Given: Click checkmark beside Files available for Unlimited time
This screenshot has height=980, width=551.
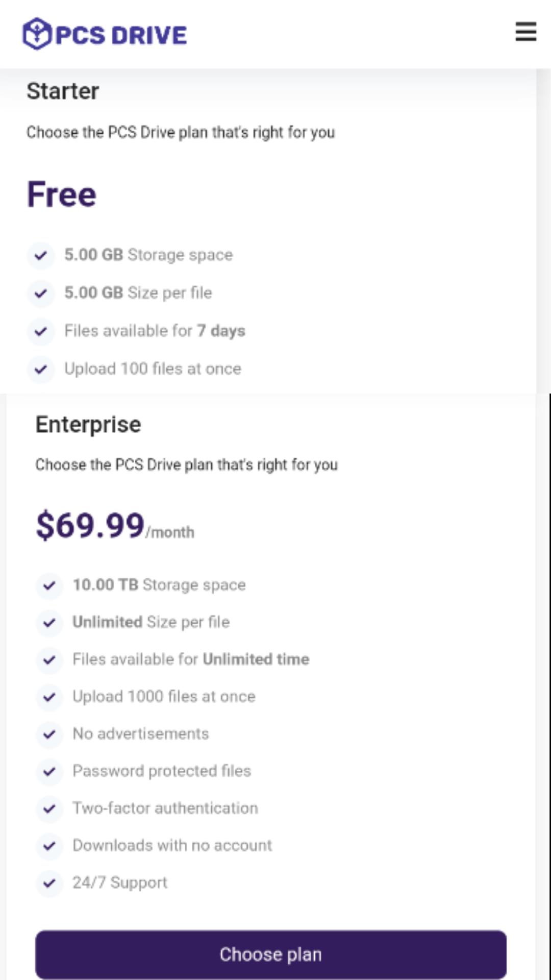Looking at the screenshot, I should [x=49, y=660].
